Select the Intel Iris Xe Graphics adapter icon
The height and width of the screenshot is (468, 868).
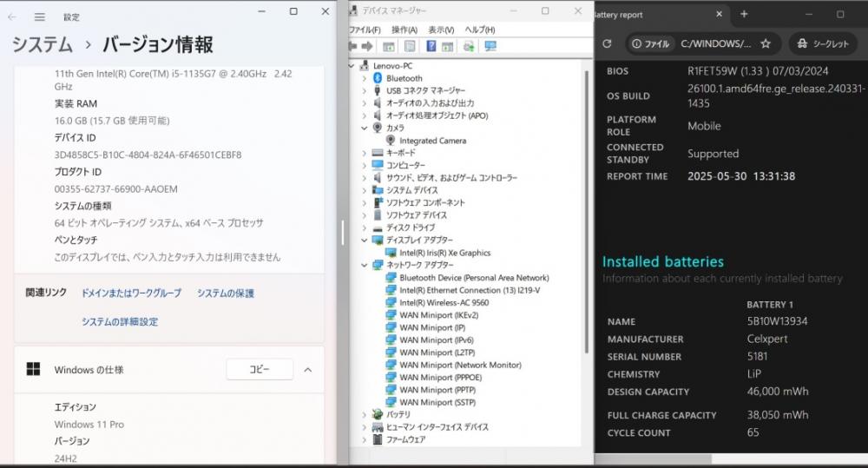coord(391,253)
